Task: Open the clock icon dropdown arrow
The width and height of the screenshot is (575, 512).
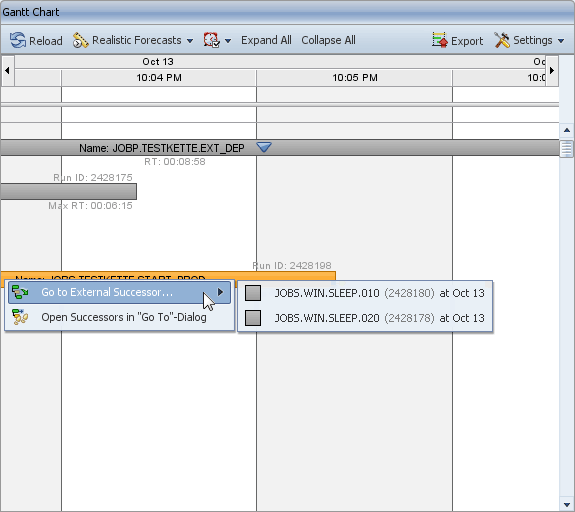Action: (x=228, y=41)
